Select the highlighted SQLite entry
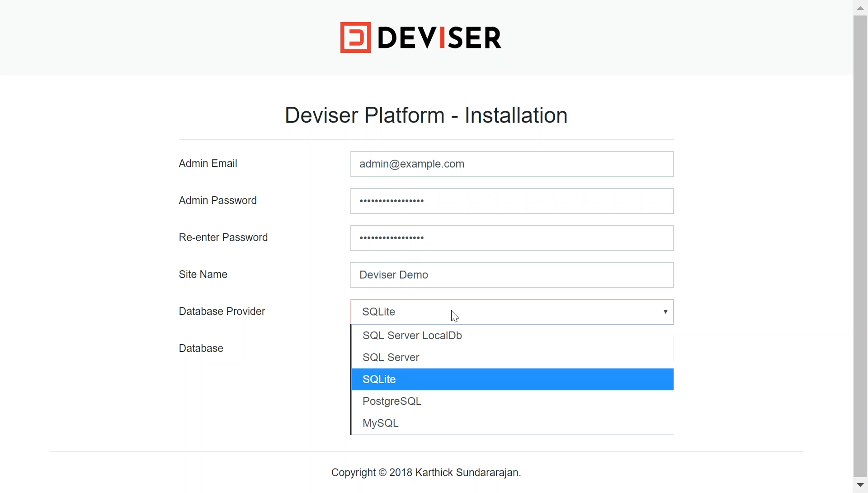Screen dimensions: 868x493 379,379
